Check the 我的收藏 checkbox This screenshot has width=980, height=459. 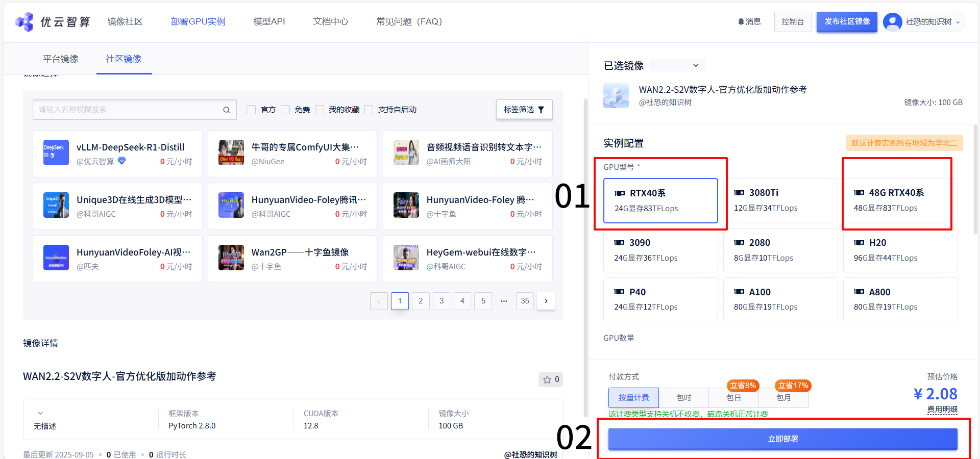pos(320,110)
